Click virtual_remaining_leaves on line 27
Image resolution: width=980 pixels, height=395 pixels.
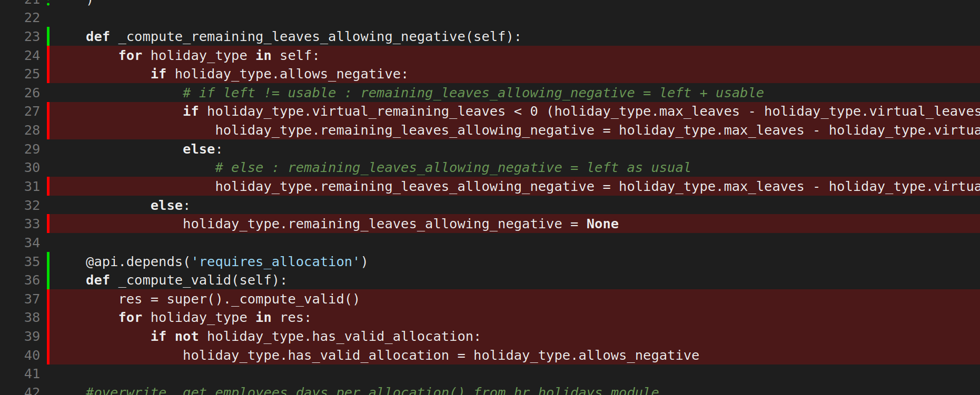coord(408,112)
